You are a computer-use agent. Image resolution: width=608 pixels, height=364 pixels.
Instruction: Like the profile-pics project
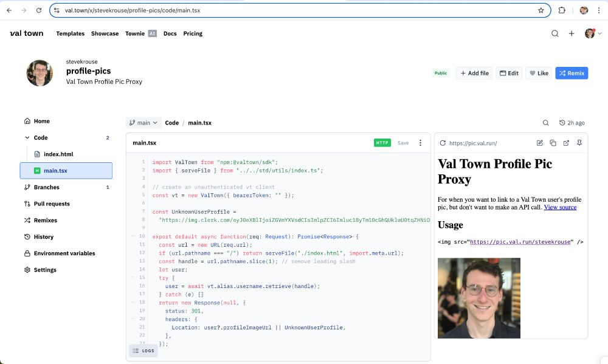click(539, 74)
